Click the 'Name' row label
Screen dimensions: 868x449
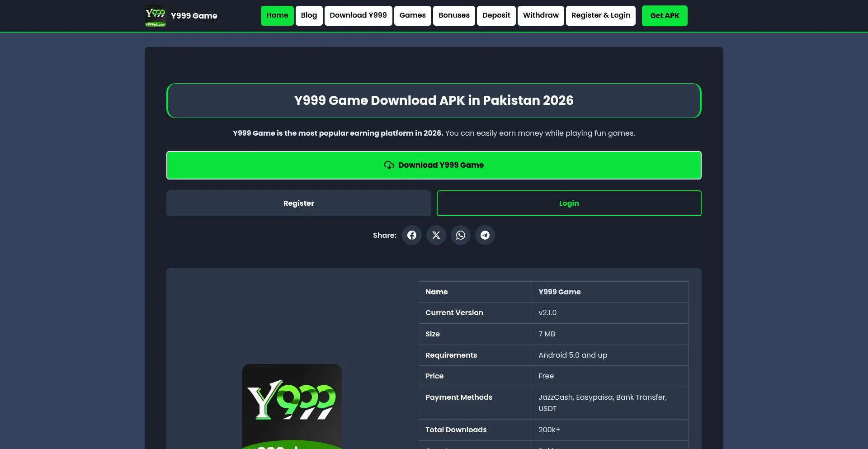437,292
